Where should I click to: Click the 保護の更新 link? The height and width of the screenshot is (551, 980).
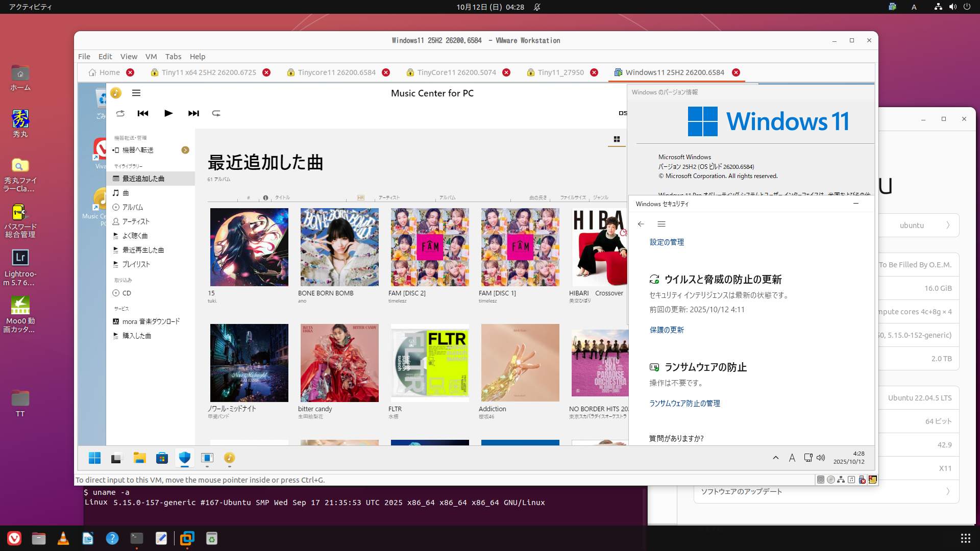(x=667, y=330)
